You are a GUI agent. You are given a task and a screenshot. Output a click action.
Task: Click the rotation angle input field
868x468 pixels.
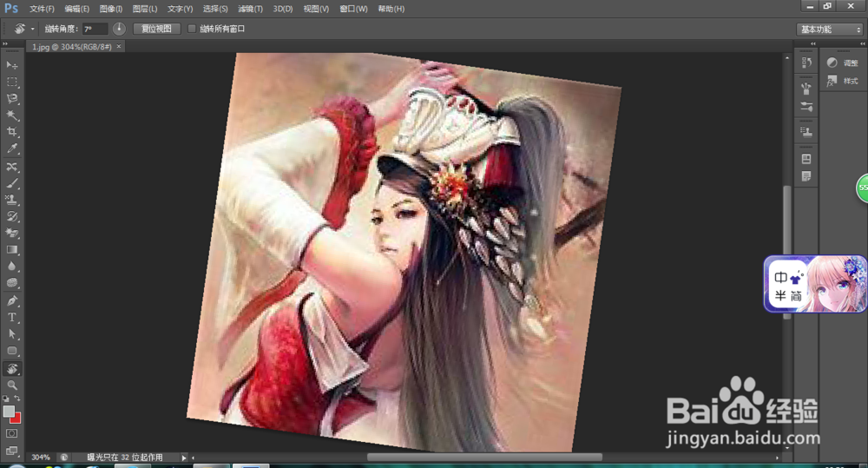pyautogui.click(x=95, y=29)
